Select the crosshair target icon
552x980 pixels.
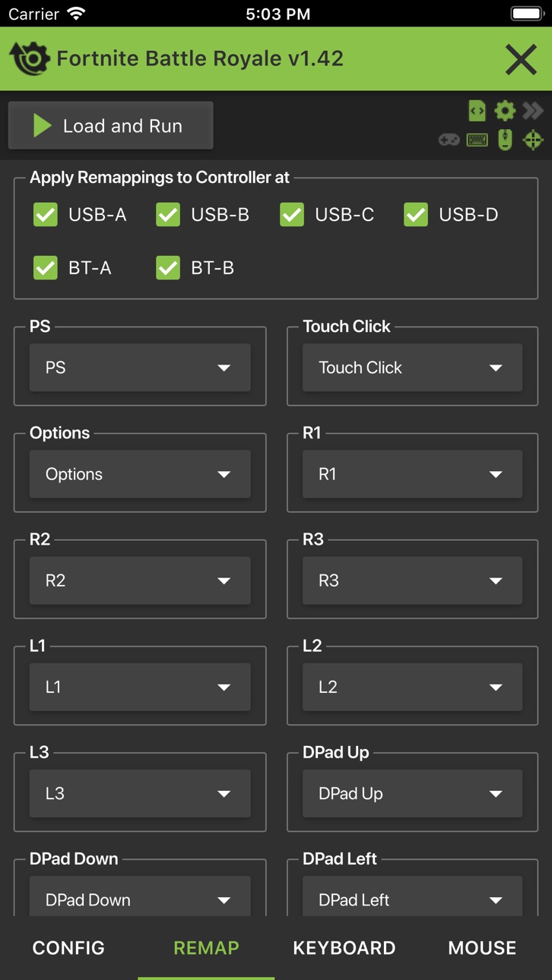[534, 140]
